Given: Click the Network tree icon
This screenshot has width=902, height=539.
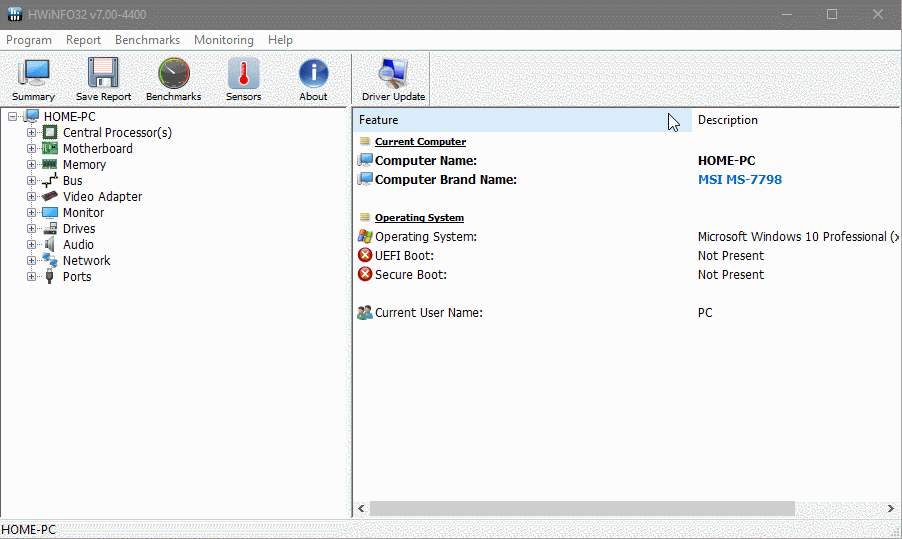Looking at the screenshot, I should [50, 261].
